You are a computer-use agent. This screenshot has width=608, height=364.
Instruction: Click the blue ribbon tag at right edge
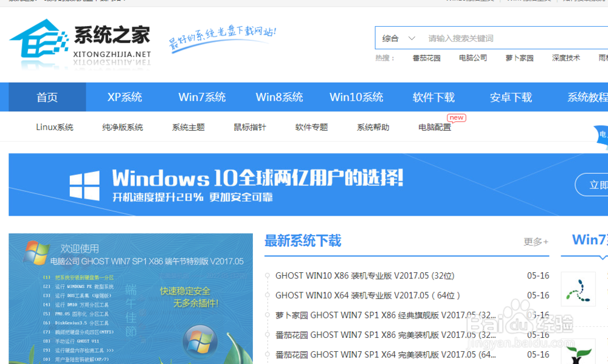(601, 137)
